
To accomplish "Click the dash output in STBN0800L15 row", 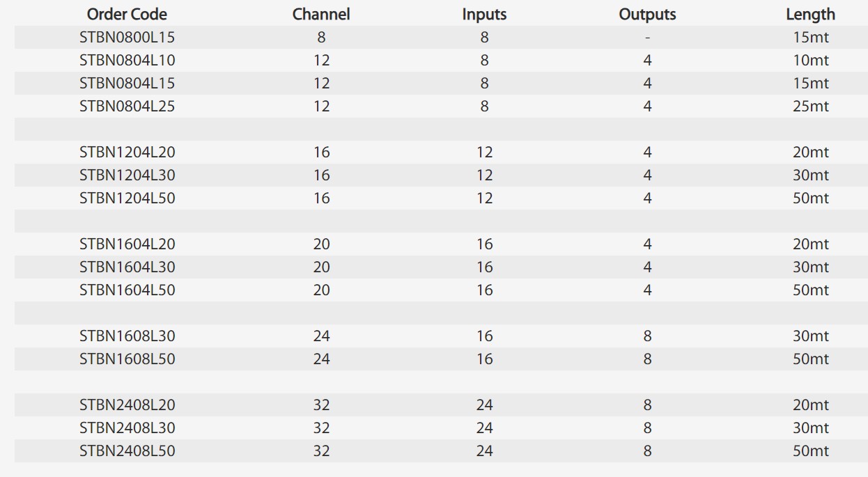I will (x=647, y=38).
